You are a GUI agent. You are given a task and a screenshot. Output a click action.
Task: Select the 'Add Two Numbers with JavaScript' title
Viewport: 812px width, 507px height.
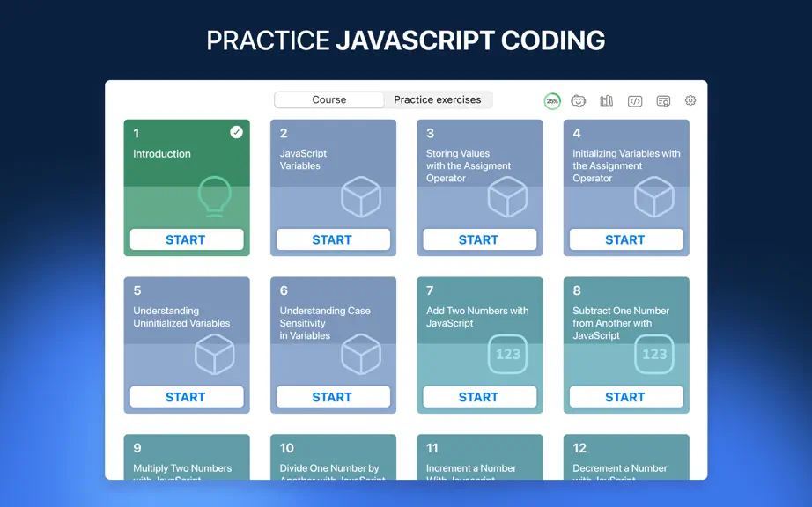[x=477, y=317]
